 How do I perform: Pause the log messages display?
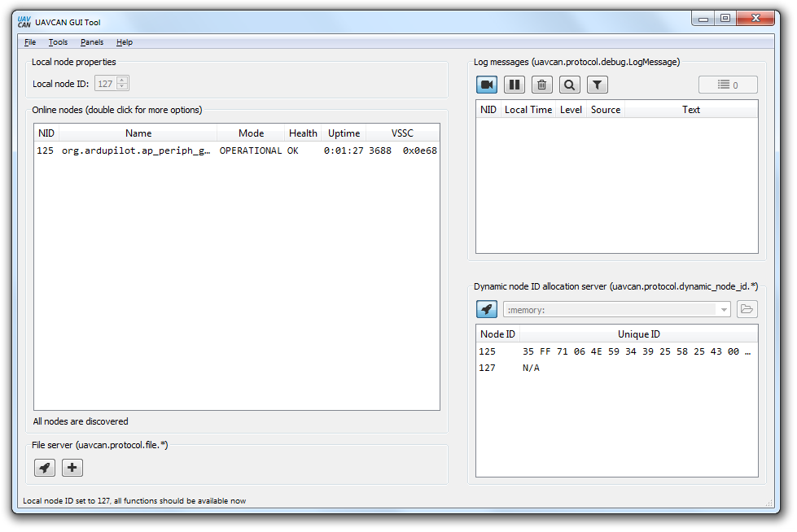pyautogui.click(x=515, y=85)
